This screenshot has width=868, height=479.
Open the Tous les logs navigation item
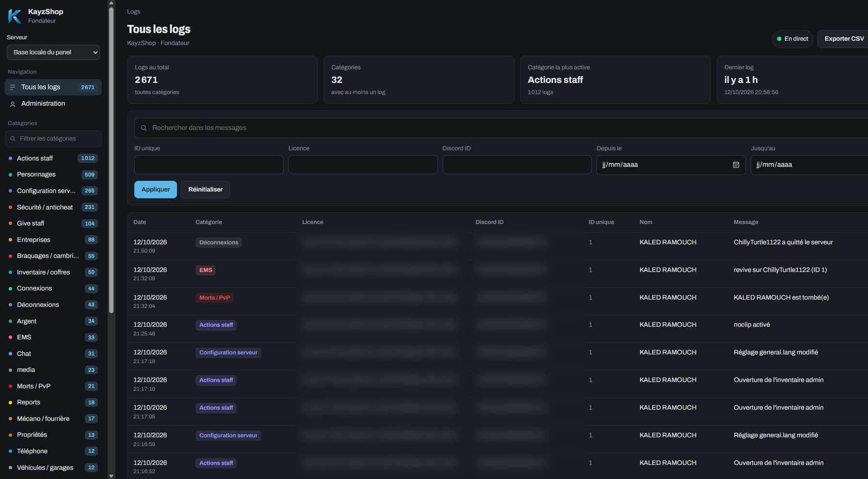53,87
